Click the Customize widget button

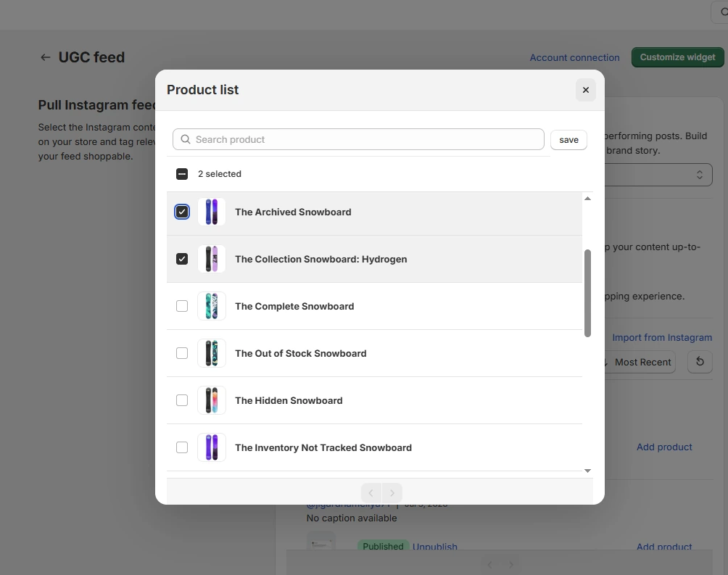677,57
